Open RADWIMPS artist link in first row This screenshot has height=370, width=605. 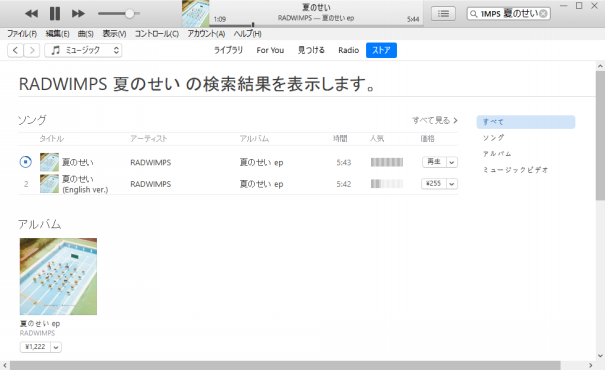pyautogui.click(x=150, y=162)
